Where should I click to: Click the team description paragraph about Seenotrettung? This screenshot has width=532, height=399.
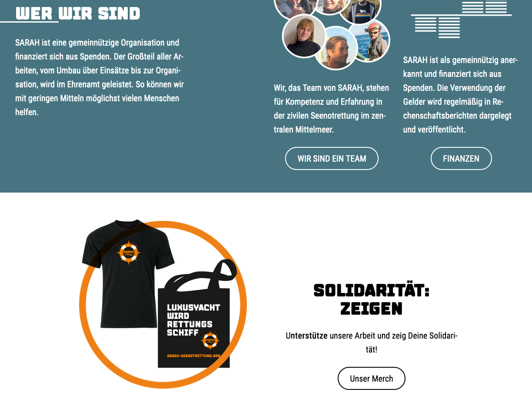(332, 109)
